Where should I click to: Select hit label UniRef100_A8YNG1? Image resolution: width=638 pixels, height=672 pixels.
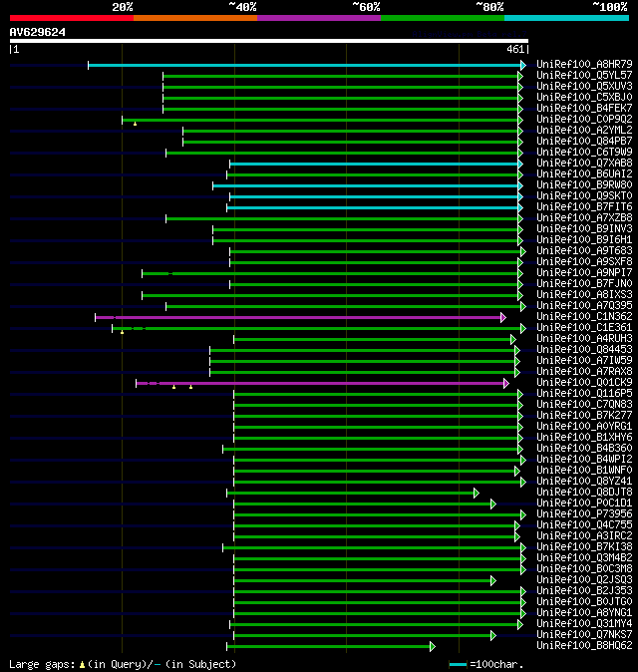(x=584, y=612)
